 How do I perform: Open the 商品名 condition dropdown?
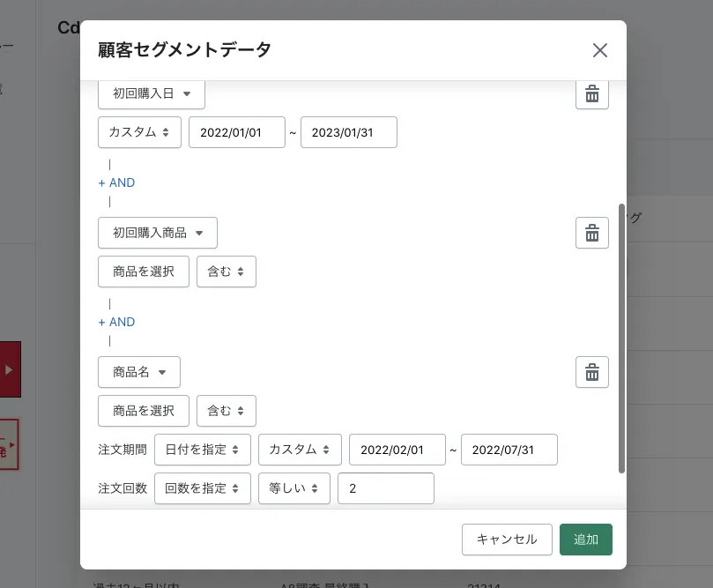139,372
